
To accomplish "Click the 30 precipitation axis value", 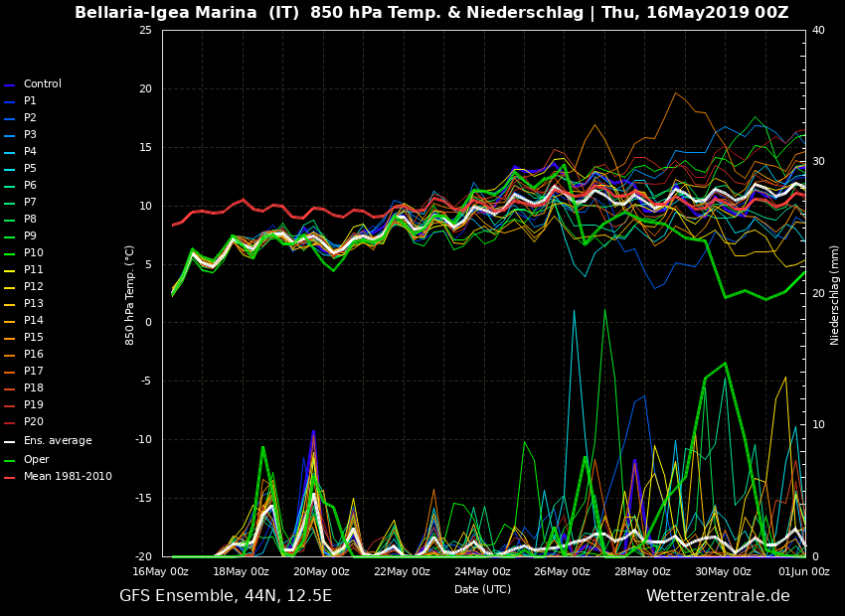I will click(818, 162).
